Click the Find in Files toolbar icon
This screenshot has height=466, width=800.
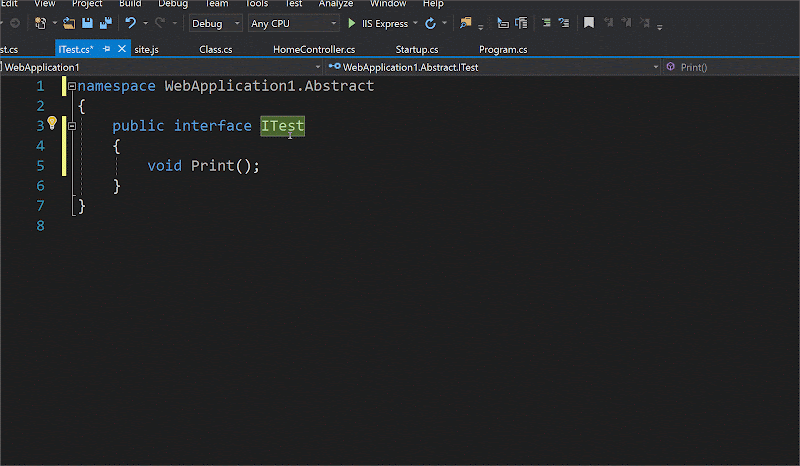pos(465,23)
